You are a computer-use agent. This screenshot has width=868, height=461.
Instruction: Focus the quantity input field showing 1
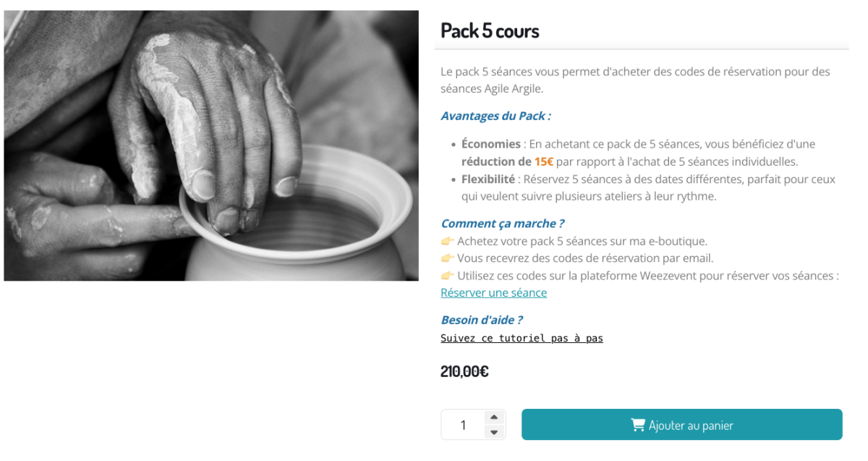463,425
